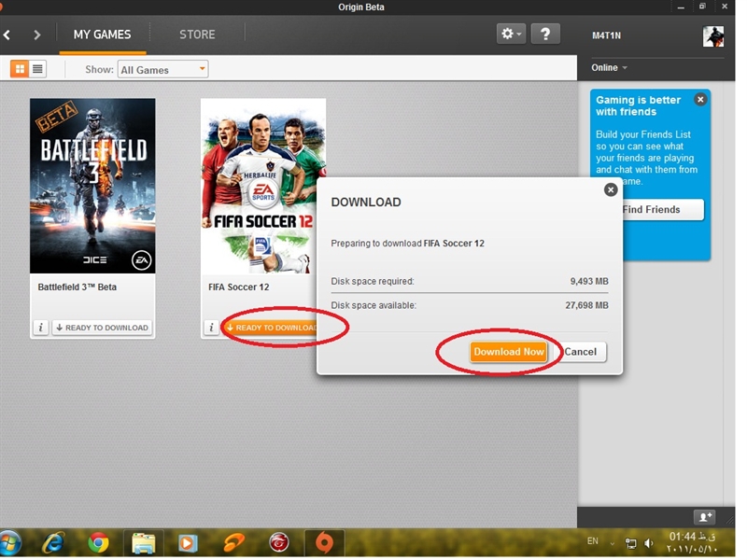Cancel the FIFA Soccer 12 download
The height and width of the screenshot is (560, 747).
[581, 352]
